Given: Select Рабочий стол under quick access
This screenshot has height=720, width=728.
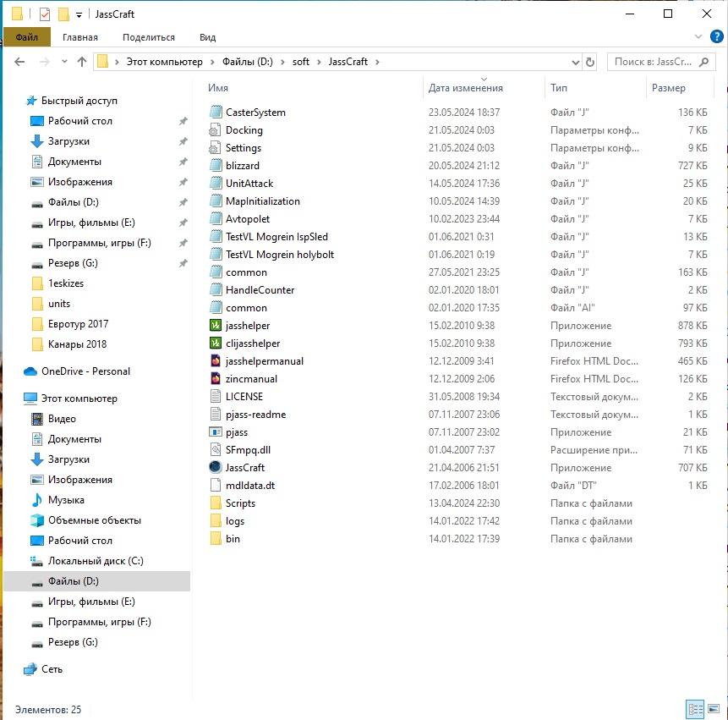Looking at the screenshot, I should [79, 121].
